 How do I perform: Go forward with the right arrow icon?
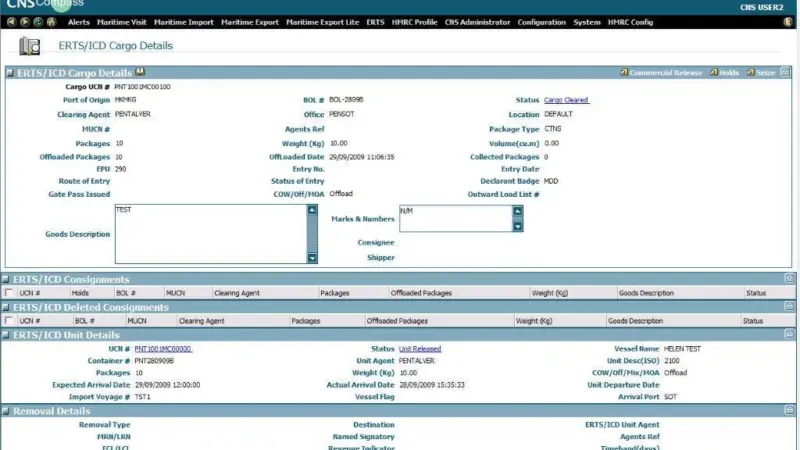tap(24, 22)
